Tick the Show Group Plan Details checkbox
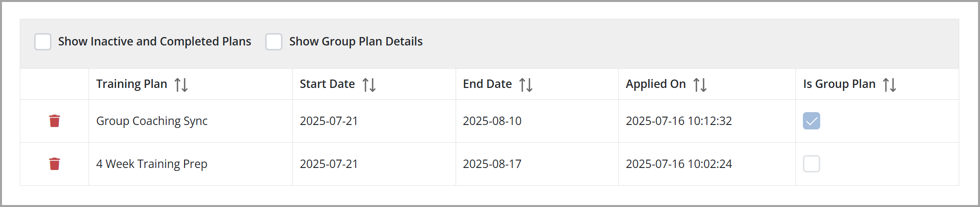 tap(274, 42)
